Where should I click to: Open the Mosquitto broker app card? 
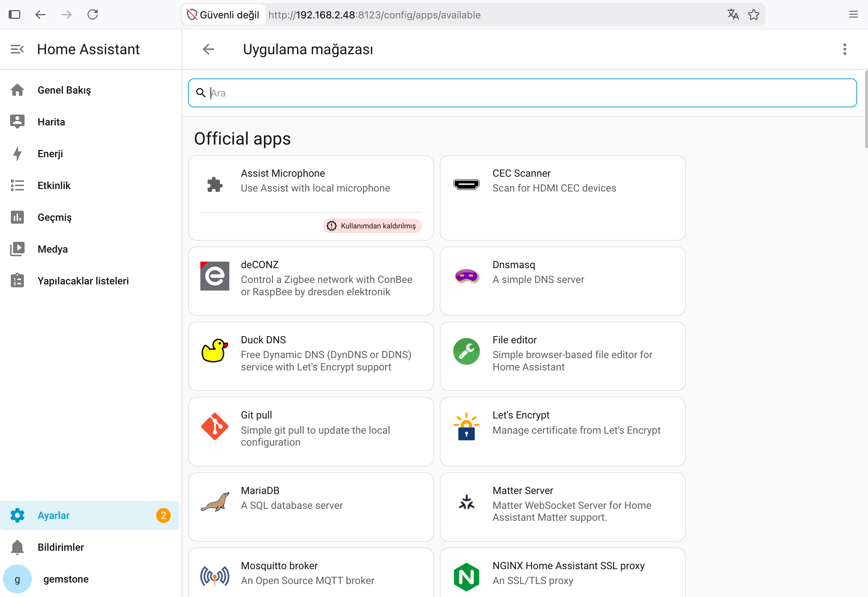coord(311,573)
